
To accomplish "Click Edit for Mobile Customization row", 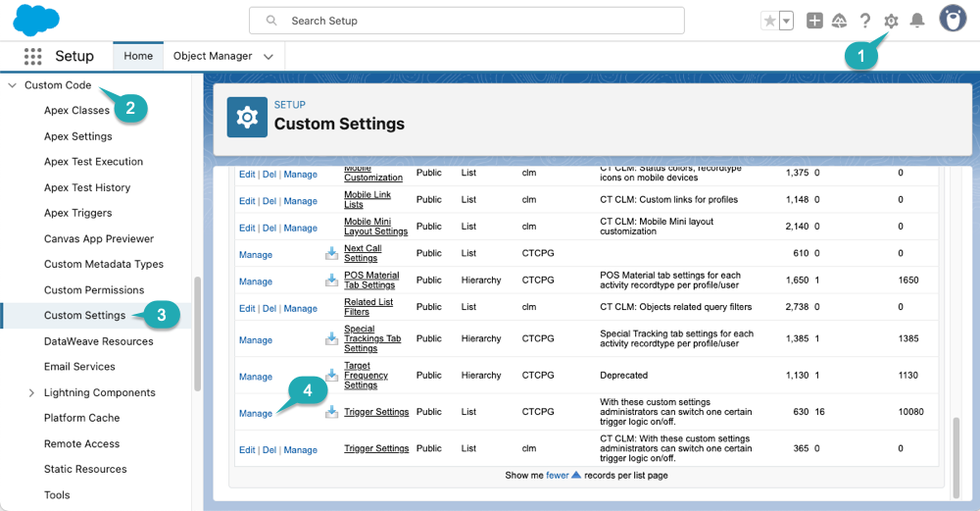I will [247, 175].
